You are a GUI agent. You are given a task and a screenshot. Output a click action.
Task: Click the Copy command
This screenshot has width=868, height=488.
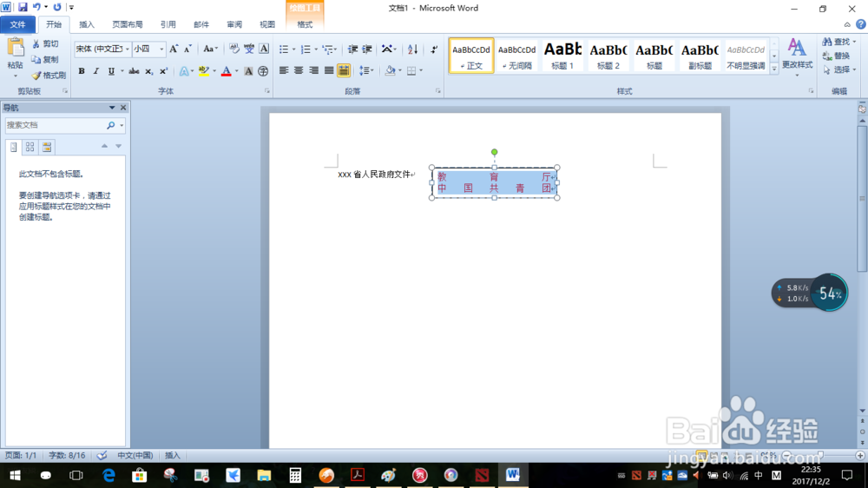pyautogui.click(x=46, y=59)
